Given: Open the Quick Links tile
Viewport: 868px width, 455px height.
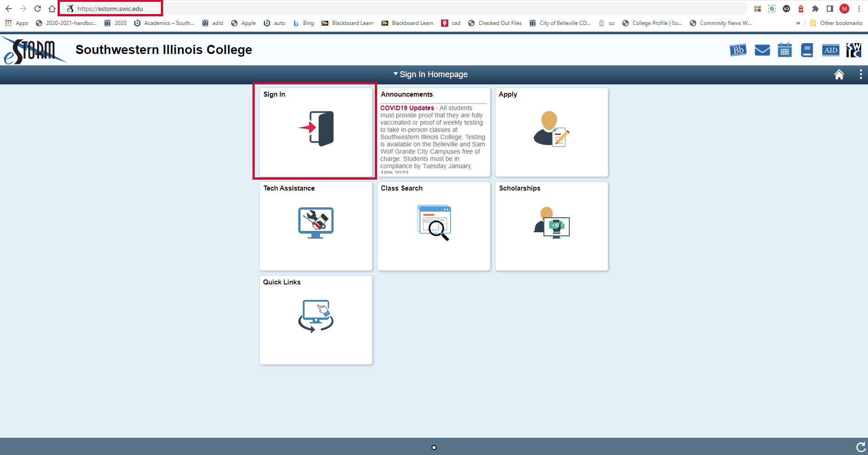Looking at the screenshot, I should tap(315, 320).
